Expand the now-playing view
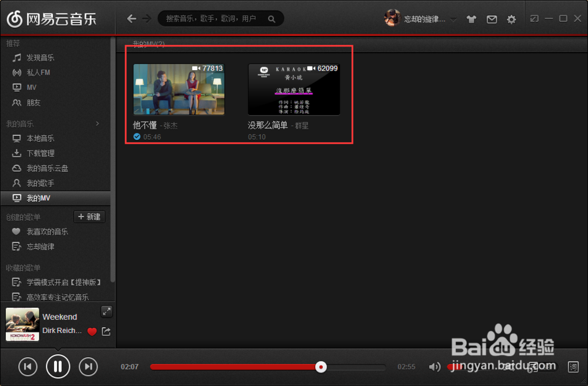 (x=106, y=311)
